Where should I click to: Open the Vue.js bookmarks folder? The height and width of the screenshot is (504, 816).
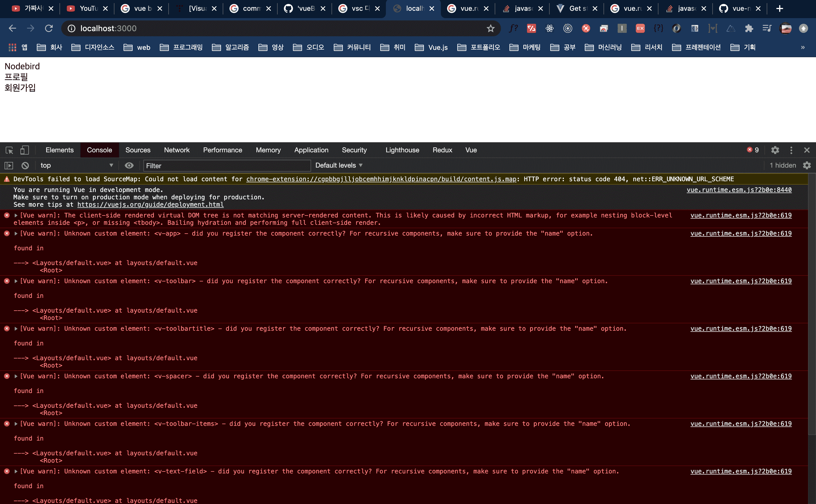click(x=431, y=47)
